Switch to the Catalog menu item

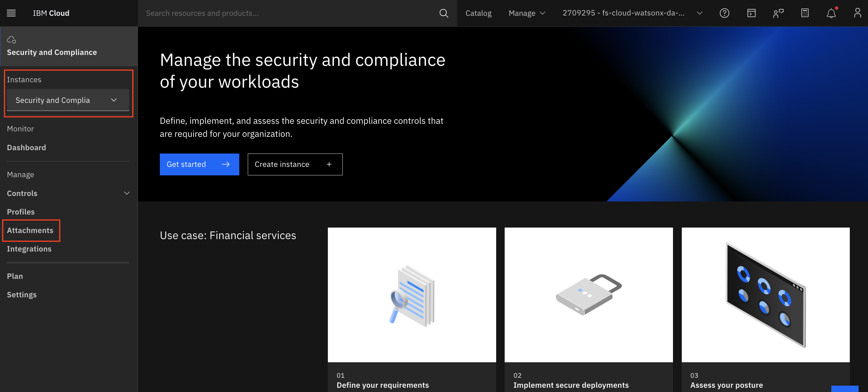pos(478,13)
